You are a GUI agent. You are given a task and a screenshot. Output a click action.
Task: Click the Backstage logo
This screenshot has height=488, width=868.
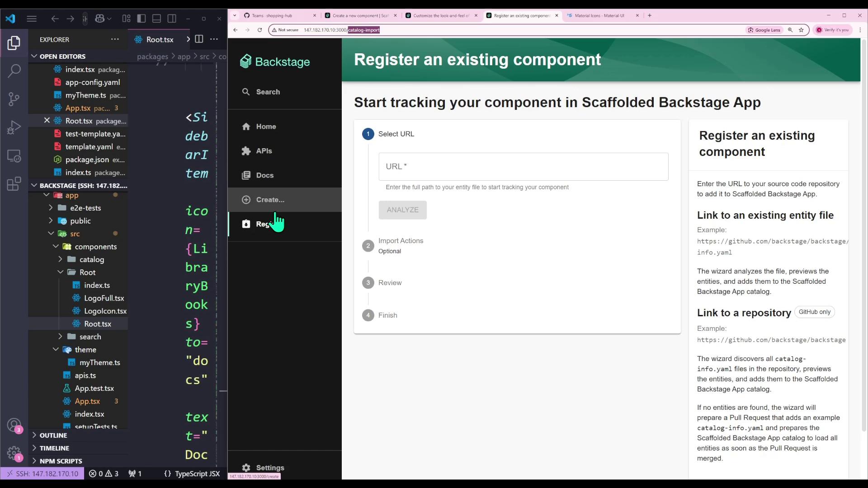275,61
